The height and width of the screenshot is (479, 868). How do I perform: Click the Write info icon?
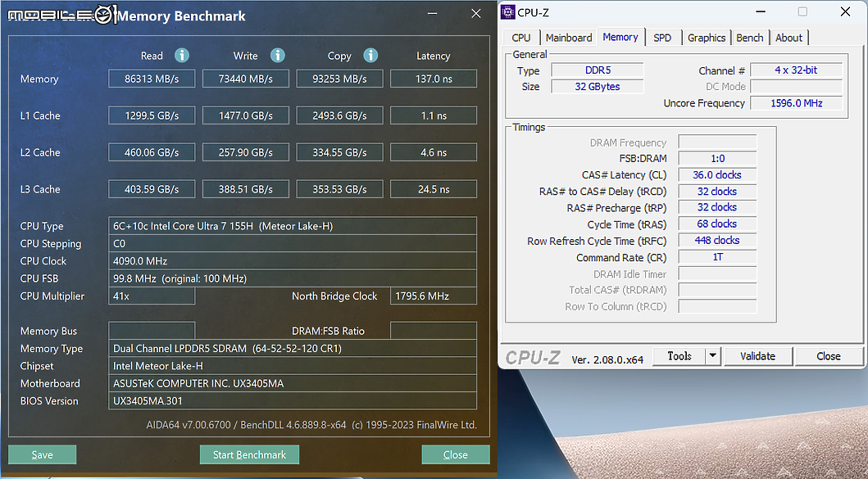[277, 56]
